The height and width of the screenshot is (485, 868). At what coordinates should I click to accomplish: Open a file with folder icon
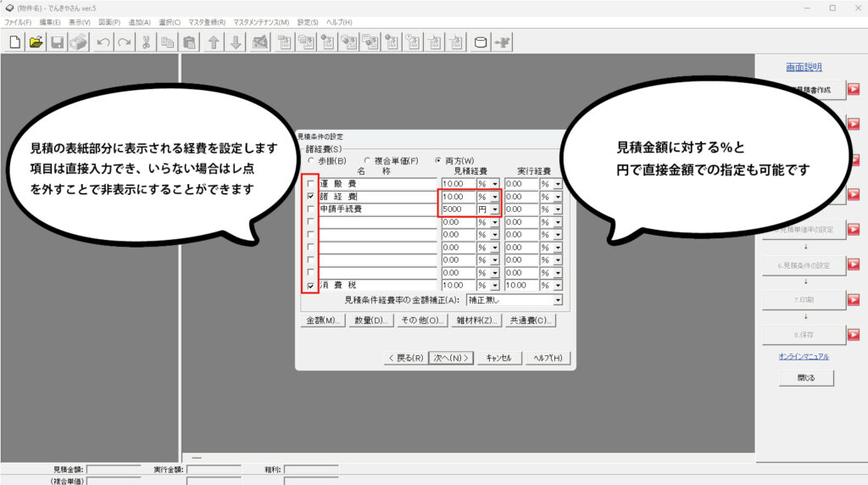point(36,42)
